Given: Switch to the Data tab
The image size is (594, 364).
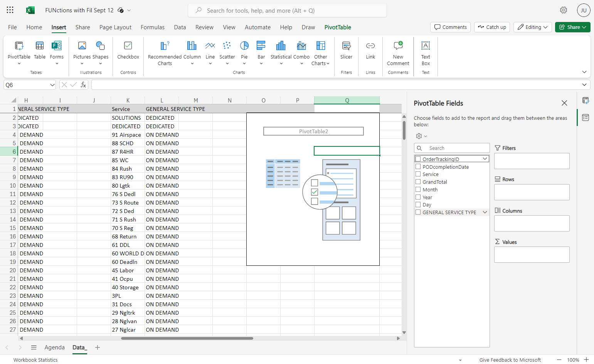Looking at the screenshot, I should tap(180, 27).
